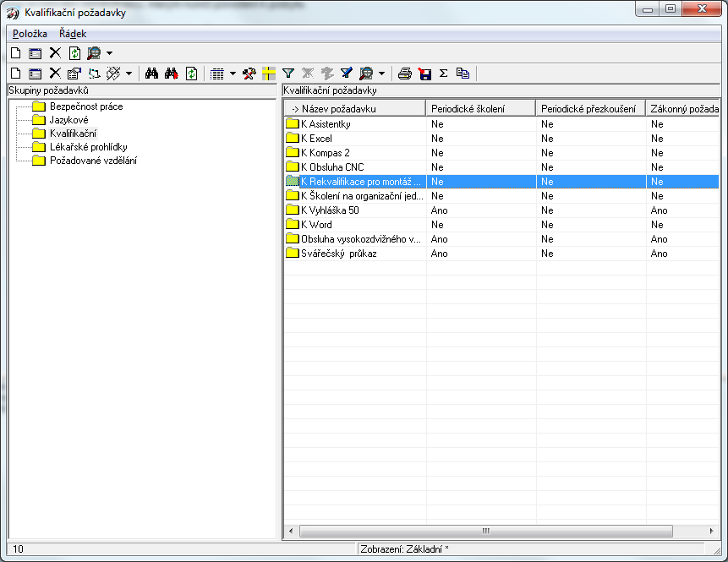Select Bezpečnost práce group in tree
Image resolution: width=728 pixels, height=562 pixels.
pyautogui.click(x=86, y=106)
